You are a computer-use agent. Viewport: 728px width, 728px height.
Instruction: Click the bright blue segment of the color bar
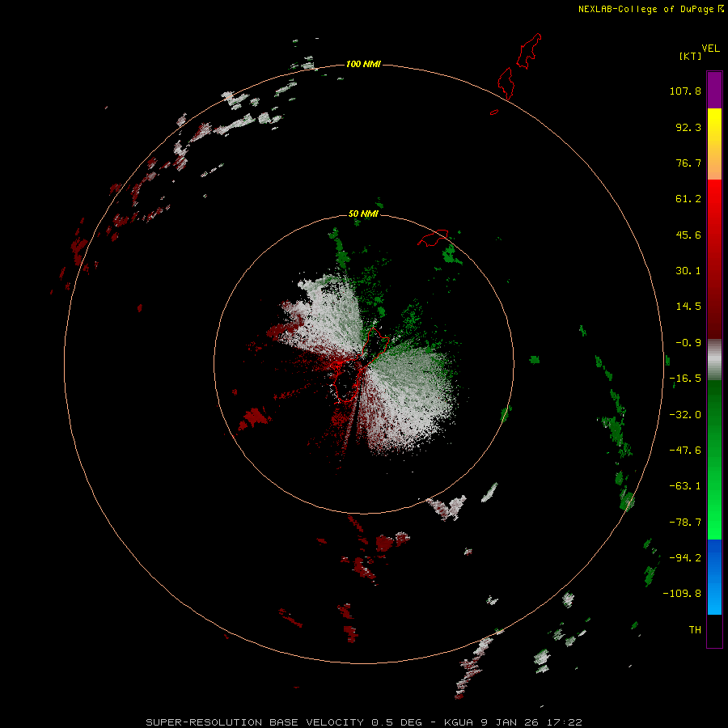pos(714,577)
